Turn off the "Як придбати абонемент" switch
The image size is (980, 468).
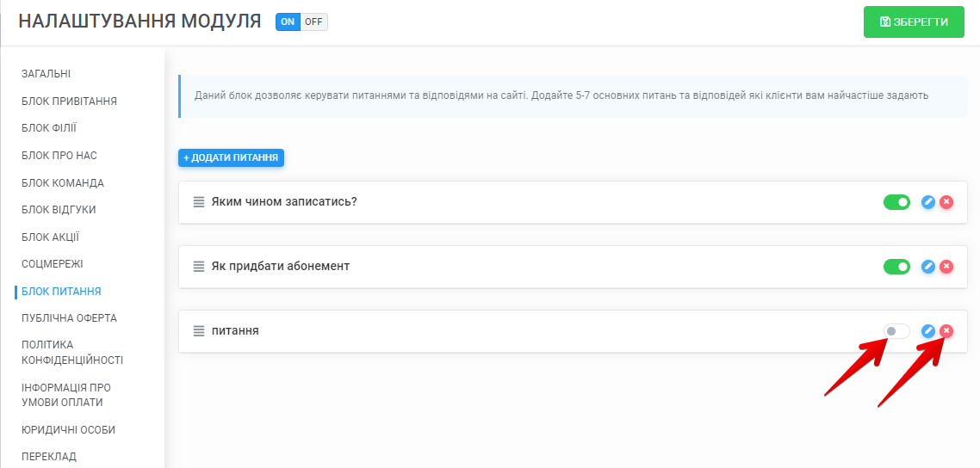click(896, 267)
